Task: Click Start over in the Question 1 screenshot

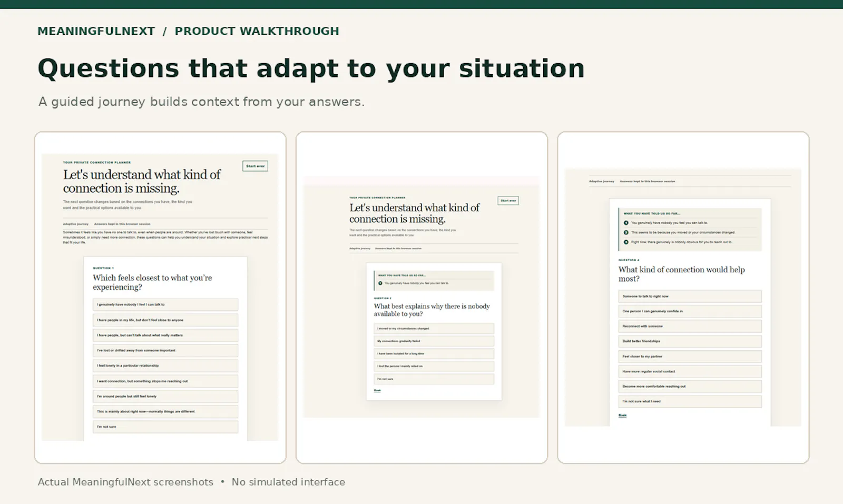Action: (x=256, y=166)
